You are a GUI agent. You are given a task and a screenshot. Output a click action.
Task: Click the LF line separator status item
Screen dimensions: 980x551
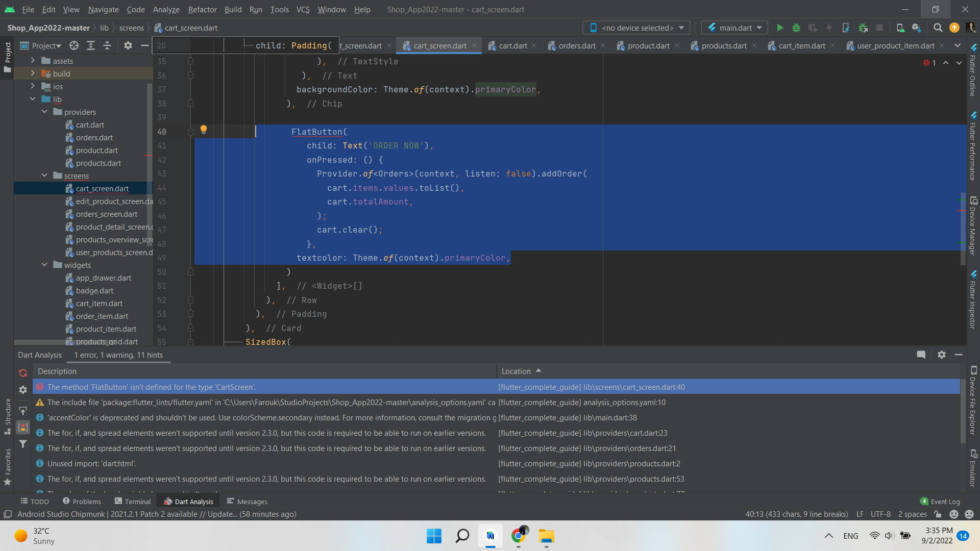(x=860, y=514)
